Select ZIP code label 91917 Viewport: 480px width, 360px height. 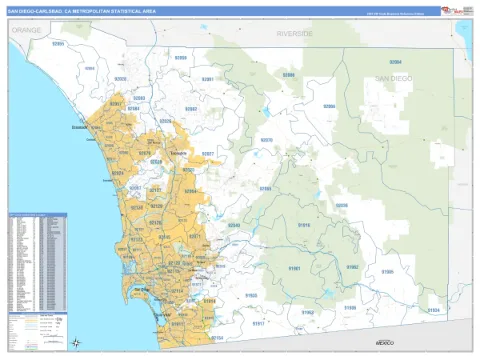coord(258,324)
